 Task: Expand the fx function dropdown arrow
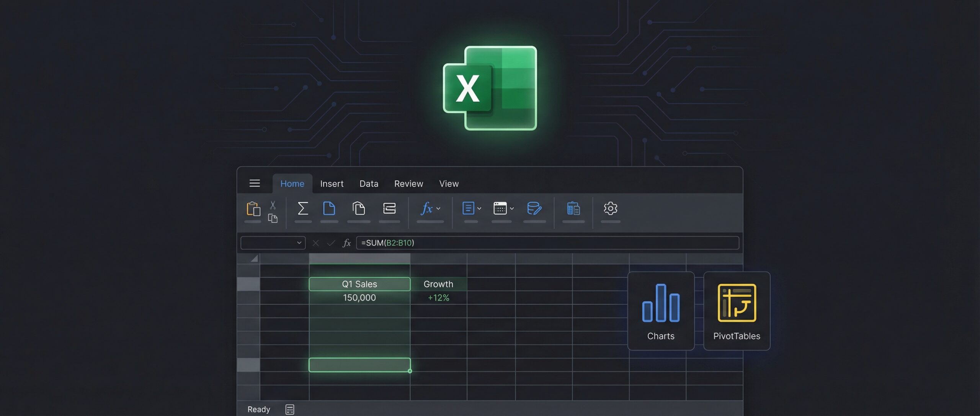pyautogui.click(x=439, y=209)
